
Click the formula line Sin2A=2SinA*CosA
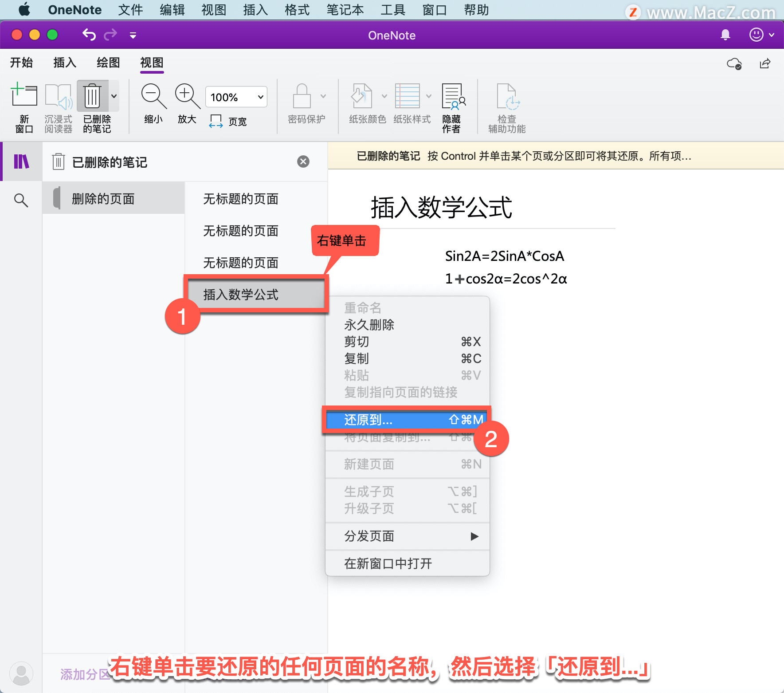[504, 256]
